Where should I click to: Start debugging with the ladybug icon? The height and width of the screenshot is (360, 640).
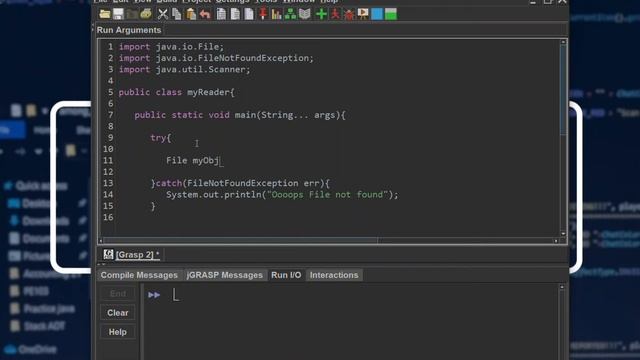[x=349, y=14]
